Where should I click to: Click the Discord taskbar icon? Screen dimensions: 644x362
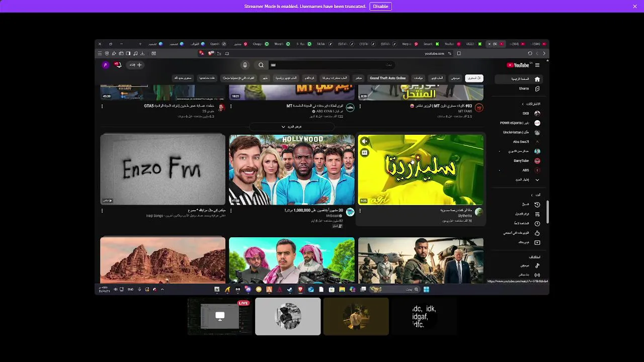coord(248,289)
